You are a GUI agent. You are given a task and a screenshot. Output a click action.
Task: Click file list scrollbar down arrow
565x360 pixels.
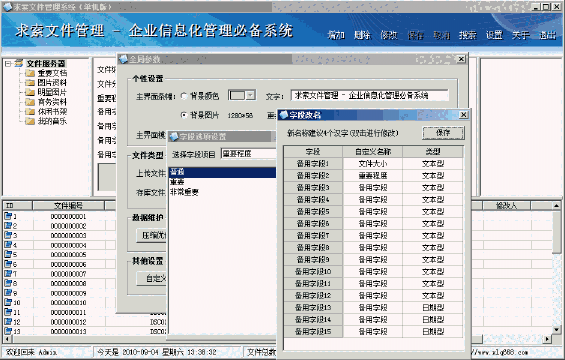556,330
